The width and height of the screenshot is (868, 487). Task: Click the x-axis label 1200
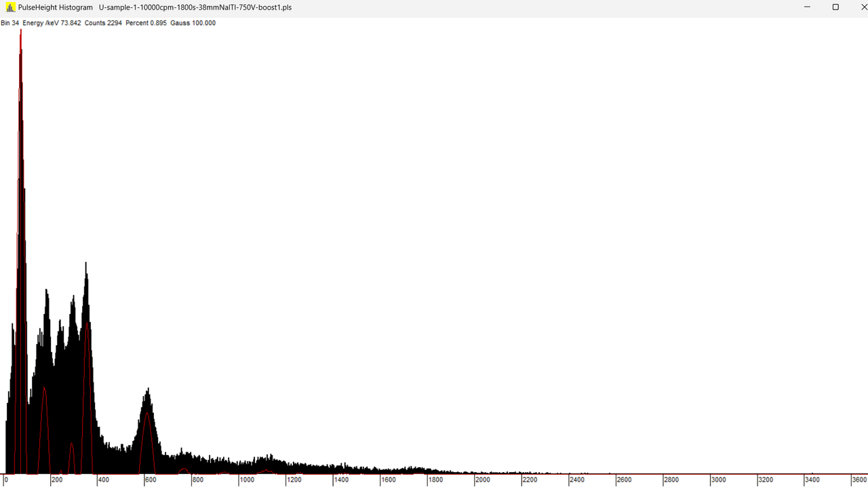click(294, 480)
